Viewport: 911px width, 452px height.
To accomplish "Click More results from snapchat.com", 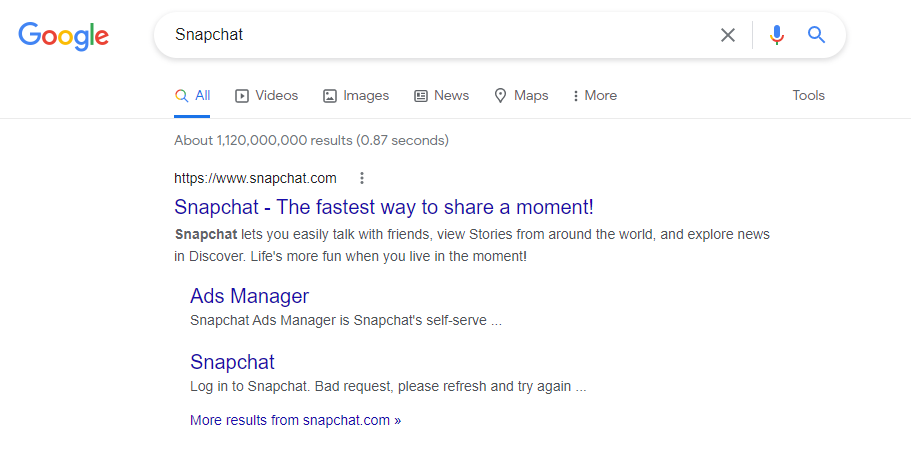I will [295, 420].
